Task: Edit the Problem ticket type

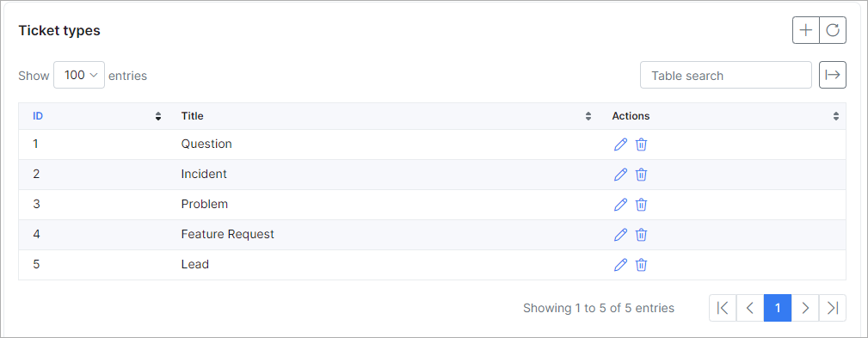Action: pyautogui.click(x=620, y=204)
